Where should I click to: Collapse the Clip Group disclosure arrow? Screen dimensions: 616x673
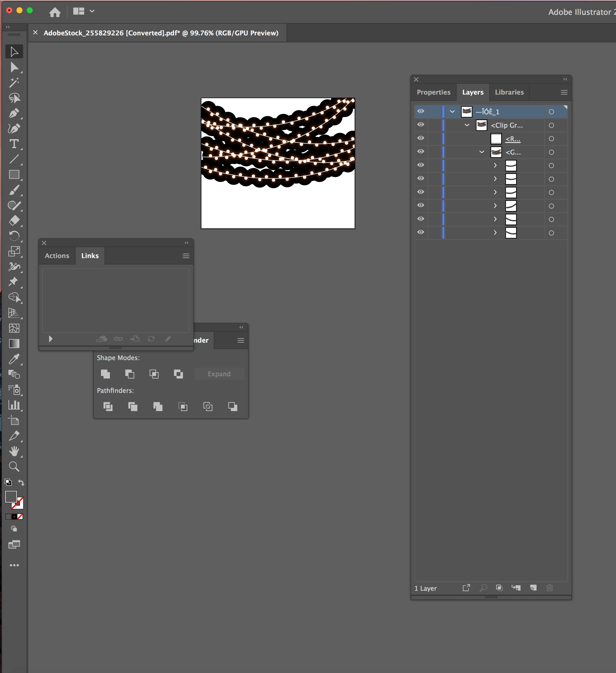(x=467, y=125)
